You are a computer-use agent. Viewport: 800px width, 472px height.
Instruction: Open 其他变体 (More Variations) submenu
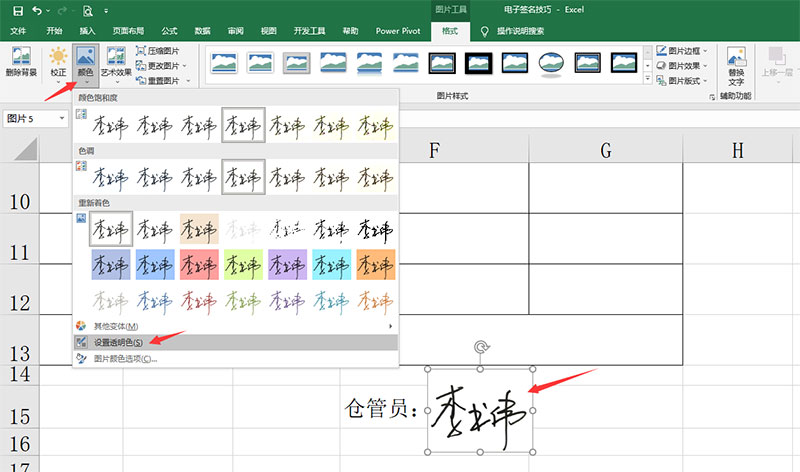click(x=235, y=326)
